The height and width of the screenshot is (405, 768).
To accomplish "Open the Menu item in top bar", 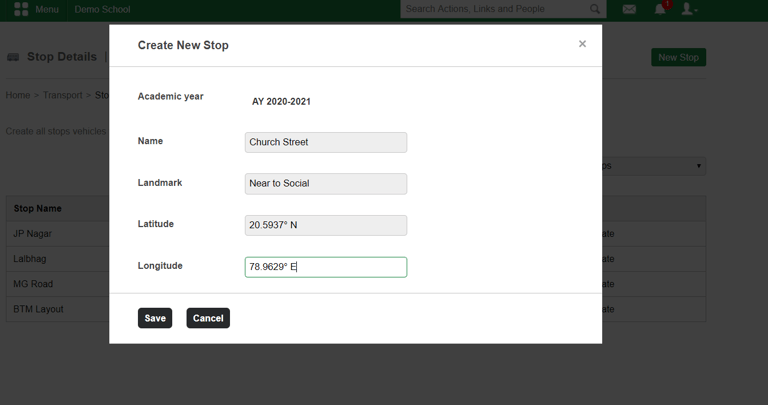I will 47,9.
